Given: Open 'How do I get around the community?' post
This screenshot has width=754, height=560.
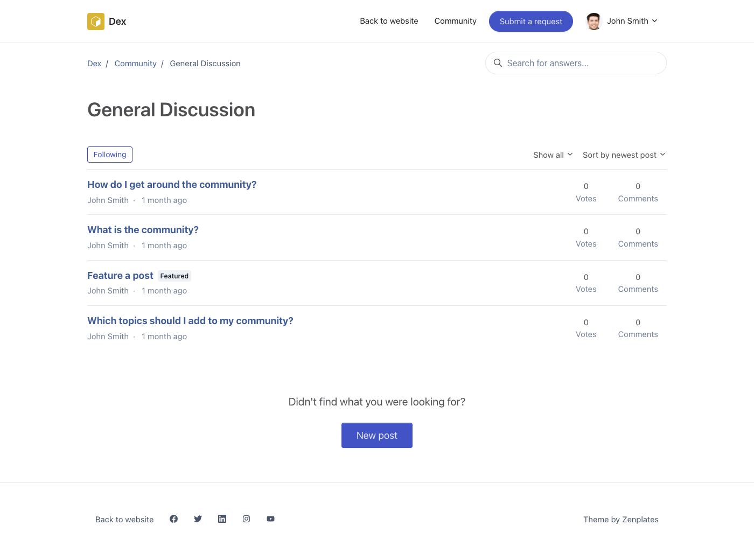Looking at the screenshot, I should [x=172, y=185].
